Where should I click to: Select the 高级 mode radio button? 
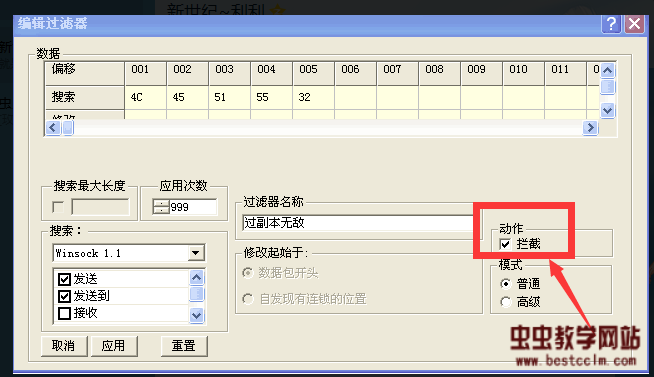[506, 302]
